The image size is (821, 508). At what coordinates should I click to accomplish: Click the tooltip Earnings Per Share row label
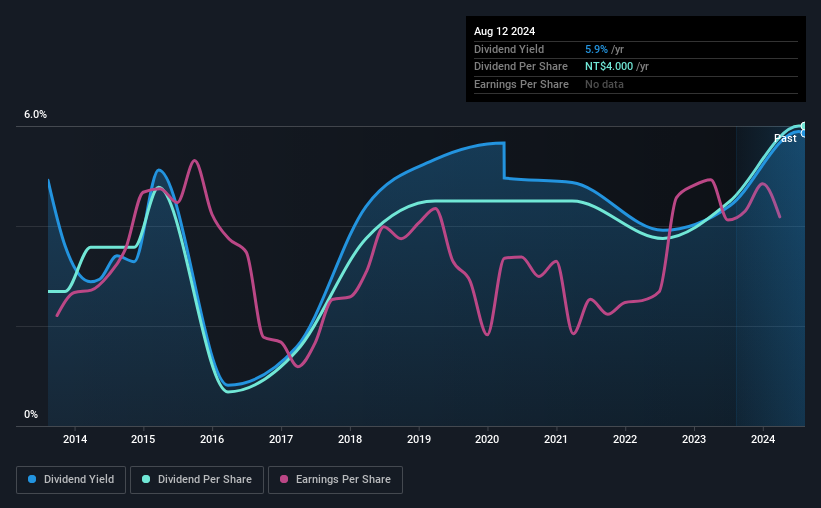[521, 84]
